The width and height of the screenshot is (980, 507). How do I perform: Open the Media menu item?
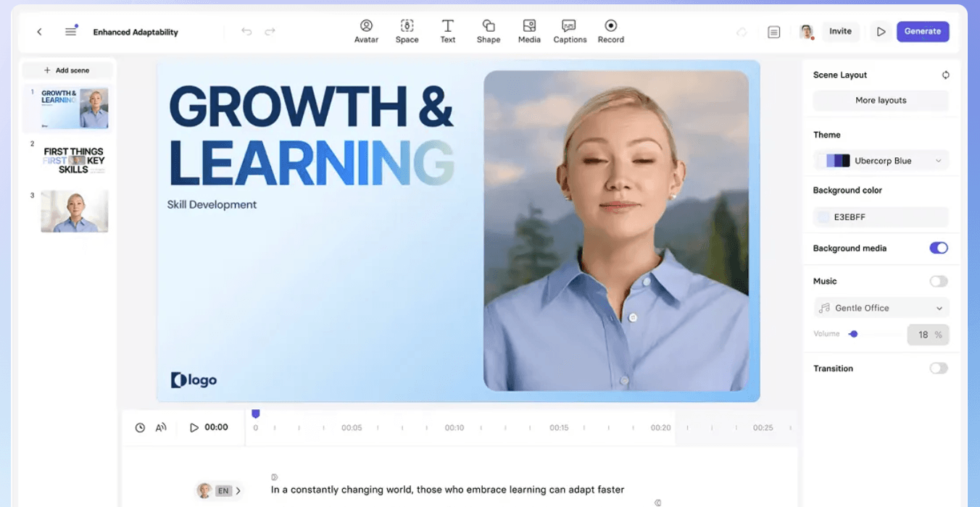[529, 31]
